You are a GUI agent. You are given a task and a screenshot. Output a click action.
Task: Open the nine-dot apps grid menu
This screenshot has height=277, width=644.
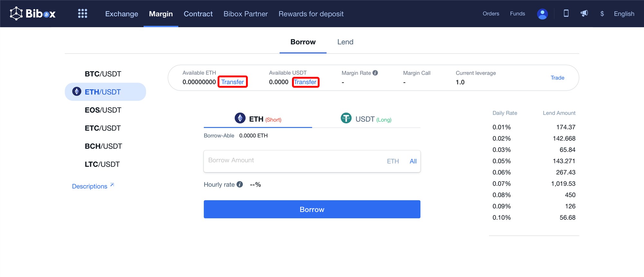pyautogui.click(x=82, y=14)
